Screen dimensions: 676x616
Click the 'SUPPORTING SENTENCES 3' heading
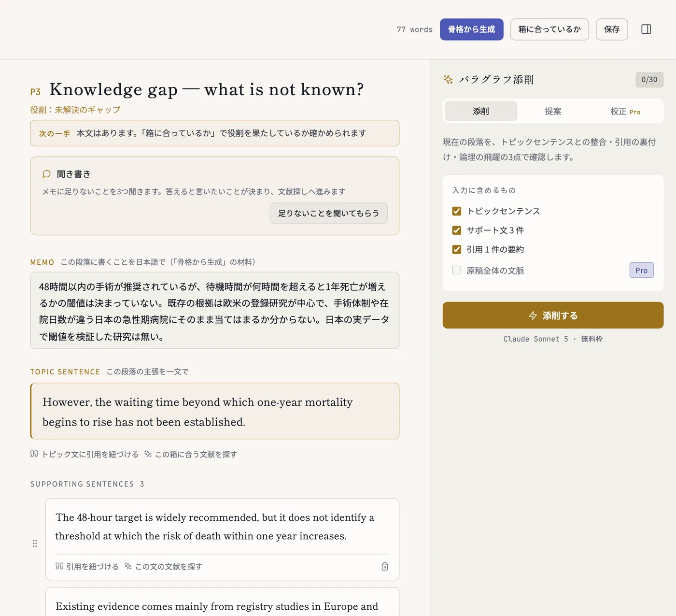point(87,484)
